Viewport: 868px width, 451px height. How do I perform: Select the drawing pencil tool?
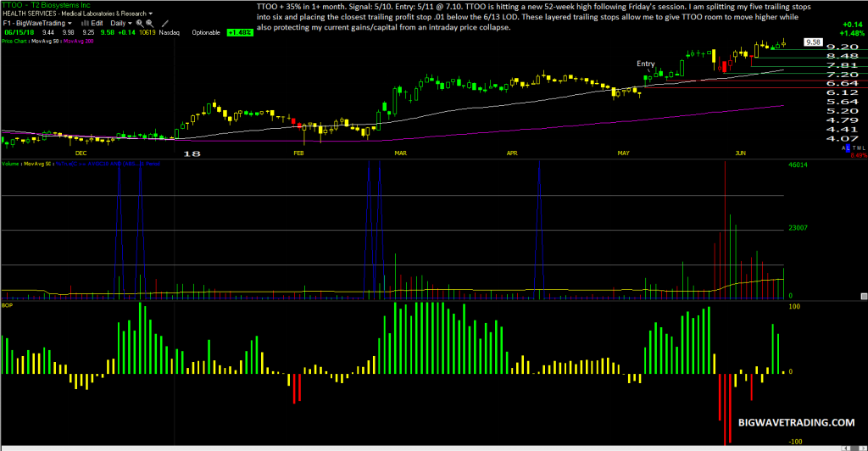click(165, 24)
